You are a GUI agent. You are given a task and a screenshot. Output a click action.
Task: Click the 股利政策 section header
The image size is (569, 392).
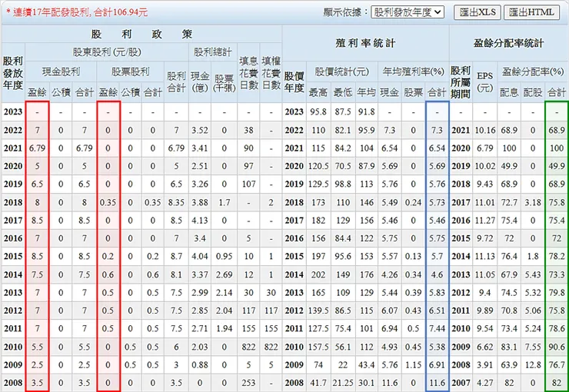(x=141, y=34)
